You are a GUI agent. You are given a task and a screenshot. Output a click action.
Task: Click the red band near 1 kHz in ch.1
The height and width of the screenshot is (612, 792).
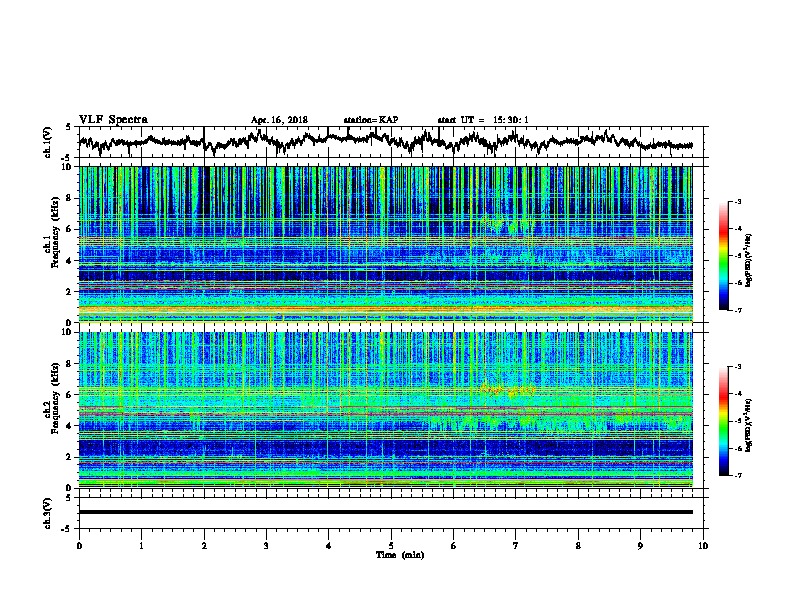coord(385,309)
